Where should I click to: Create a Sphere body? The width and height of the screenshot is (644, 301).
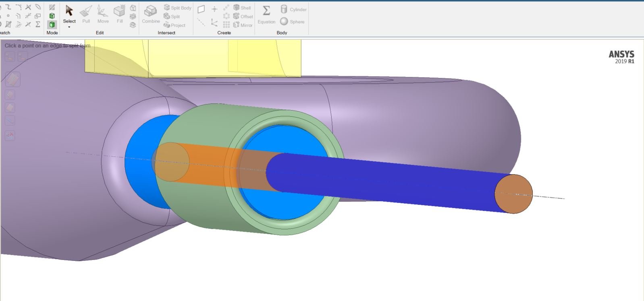click(x=292, y=22)
